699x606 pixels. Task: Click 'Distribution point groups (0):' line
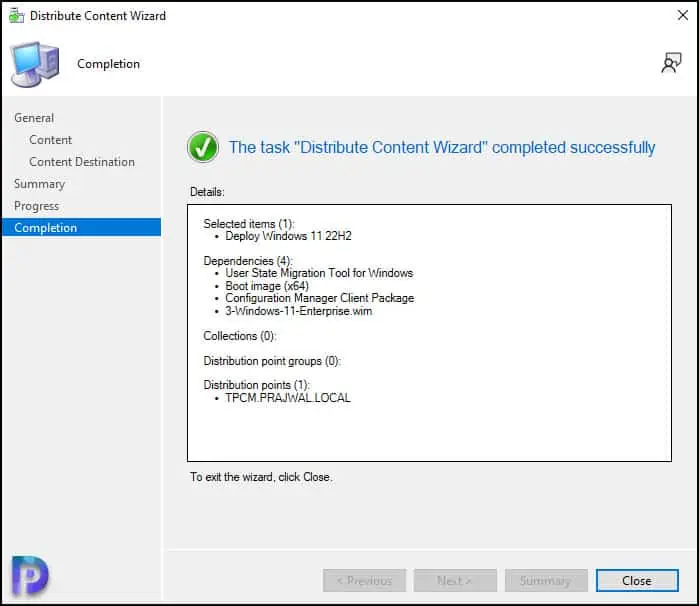(272, 361)
